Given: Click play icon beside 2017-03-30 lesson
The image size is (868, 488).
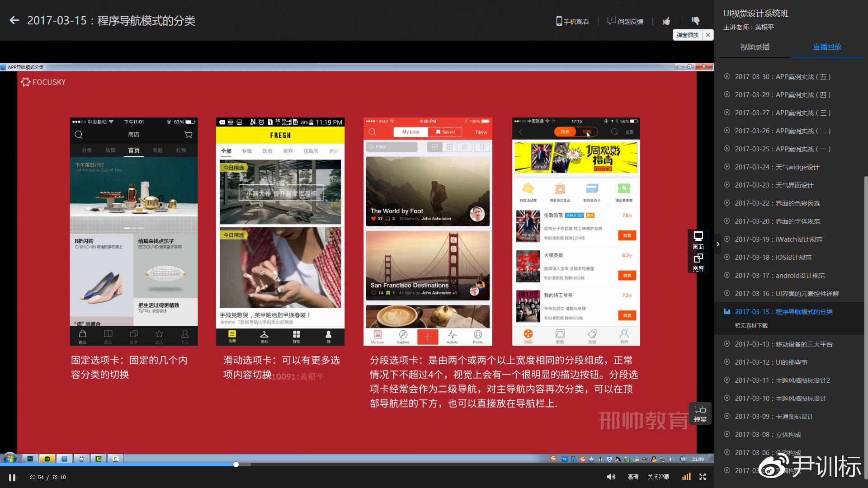Looking at the screenshot, I should (727, 76).
